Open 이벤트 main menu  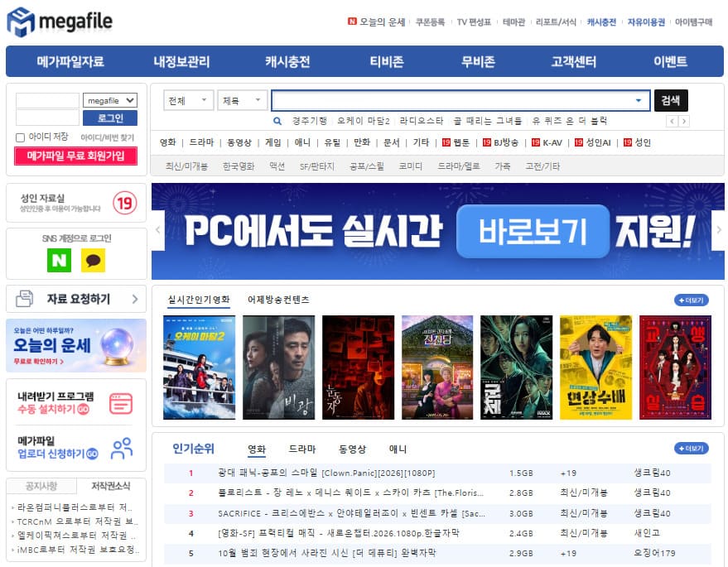coord(670,62)
